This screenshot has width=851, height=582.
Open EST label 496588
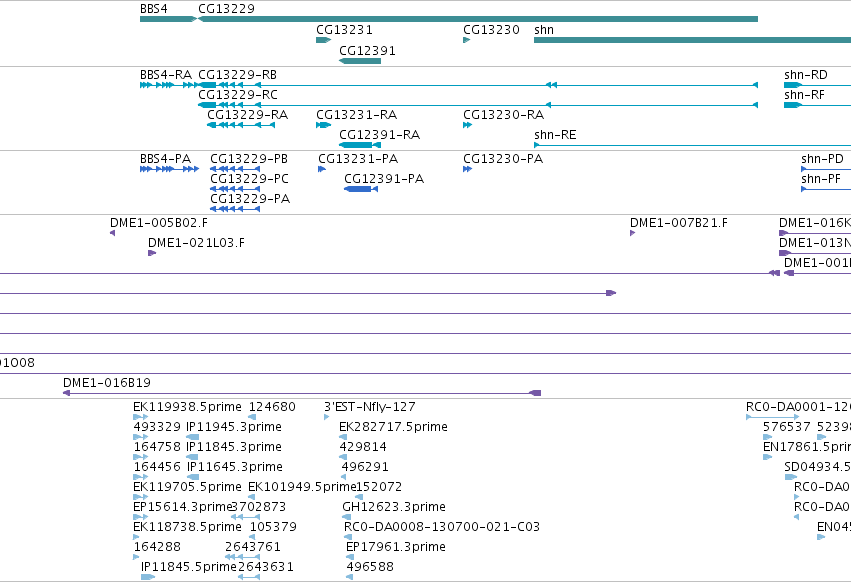370,568
